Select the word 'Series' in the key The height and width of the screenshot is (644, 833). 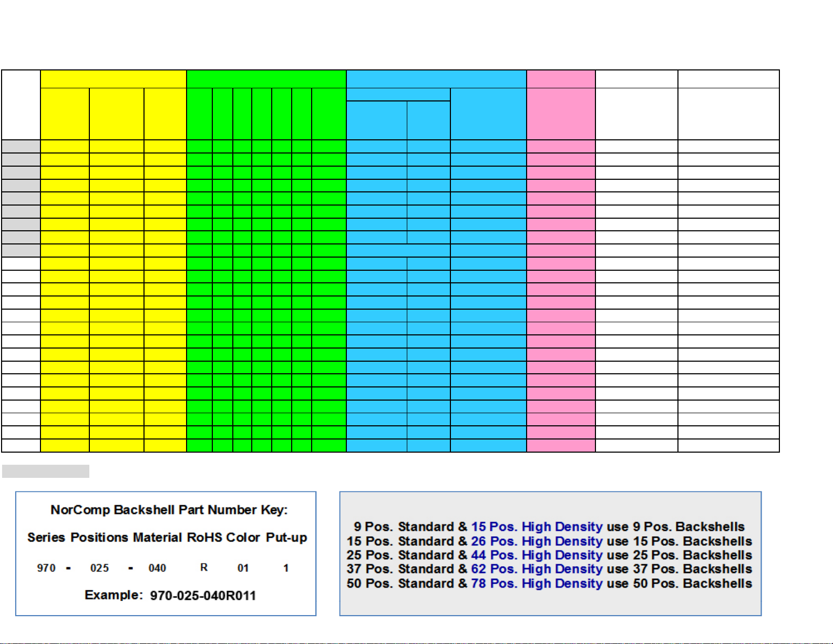[46, 537]
